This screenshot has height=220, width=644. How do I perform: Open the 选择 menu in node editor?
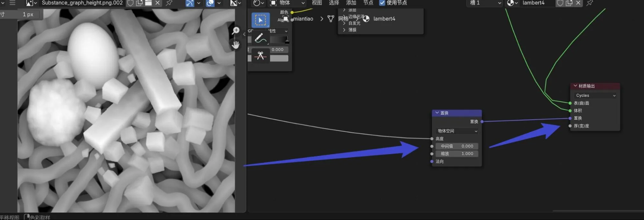334,3
